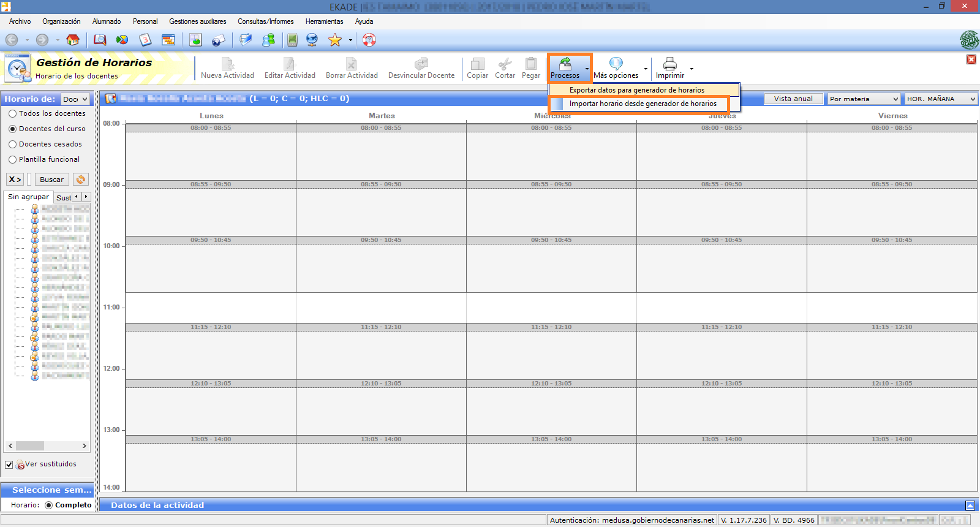Screen dimensions: 980x527
Task: Open the book with magnifier icon
Action: coord(100,40)
